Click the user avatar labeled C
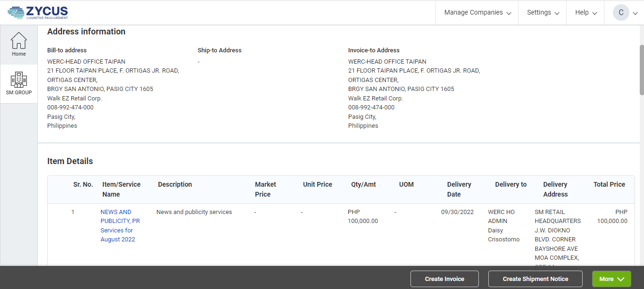 tap(621, 13)
